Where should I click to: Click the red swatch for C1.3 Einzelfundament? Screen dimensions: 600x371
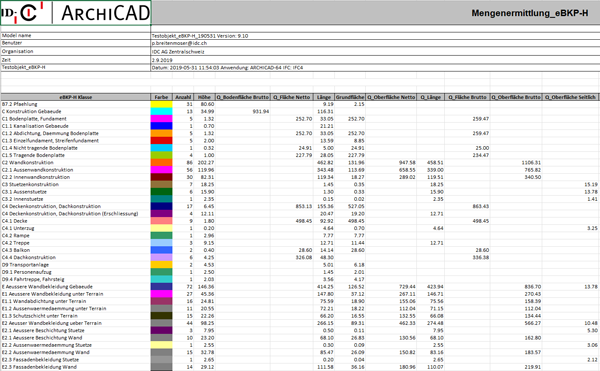(x=161, y=140)
